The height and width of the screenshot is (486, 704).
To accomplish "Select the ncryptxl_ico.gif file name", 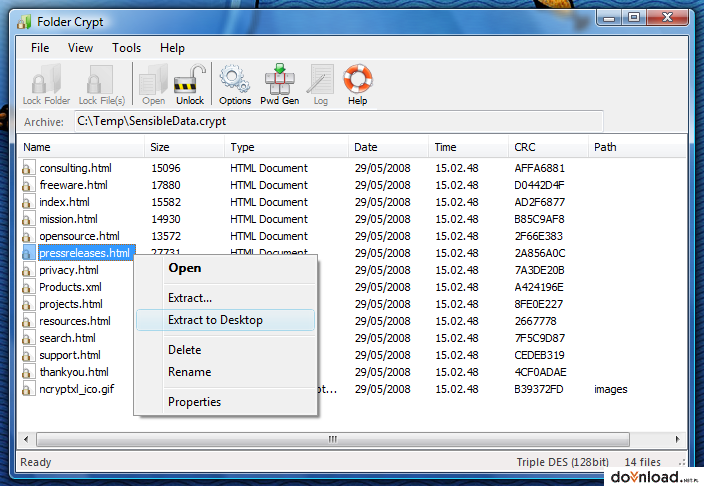I will [x=77, y=389].
